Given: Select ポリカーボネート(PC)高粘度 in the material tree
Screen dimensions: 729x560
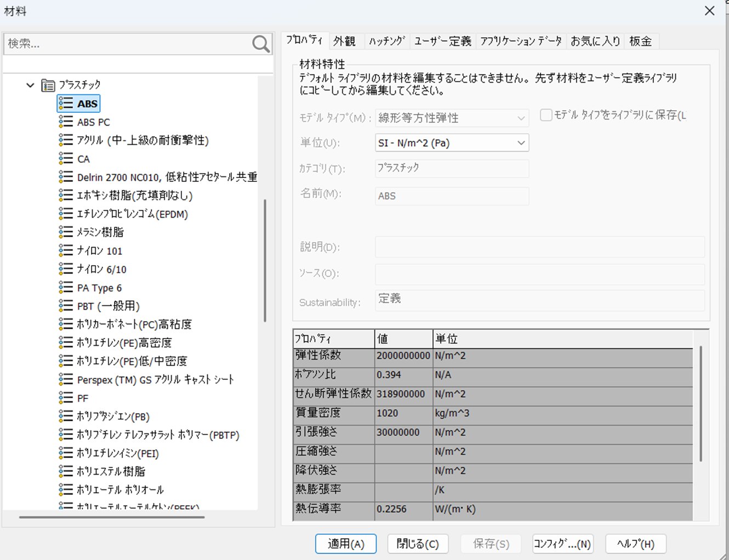Looking at the screenshot, I should click(134, 324).
